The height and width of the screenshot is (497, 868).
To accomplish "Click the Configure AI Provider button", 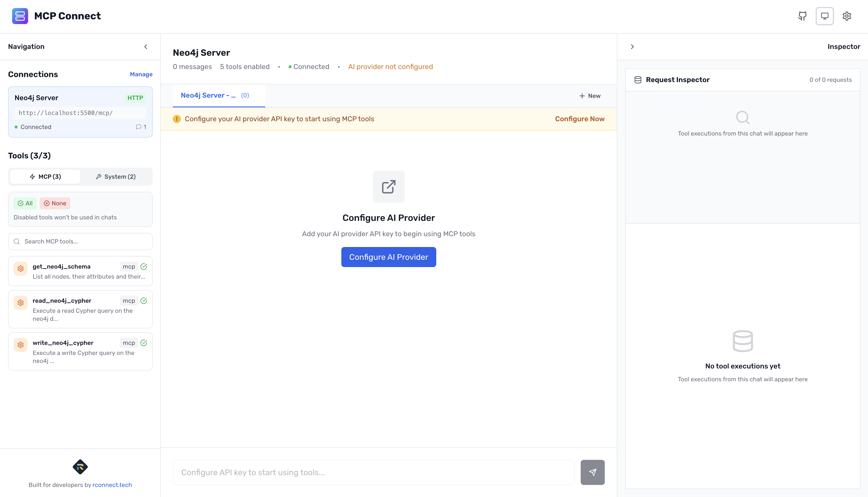I will point(389,257).
